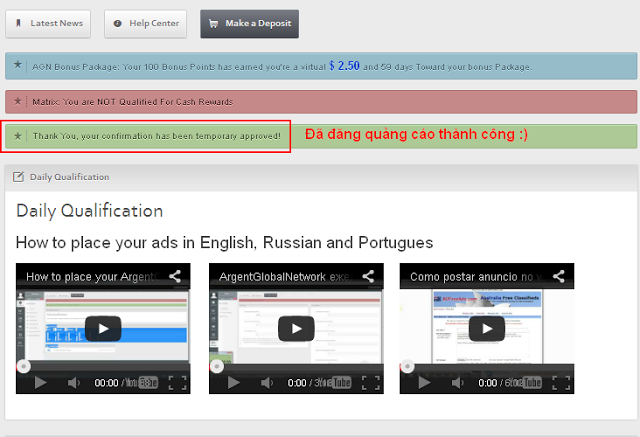The width and height of the screenshot is (640, 437).
Task: Click bottom play control of first video
Action: click(x=40, y=383)
